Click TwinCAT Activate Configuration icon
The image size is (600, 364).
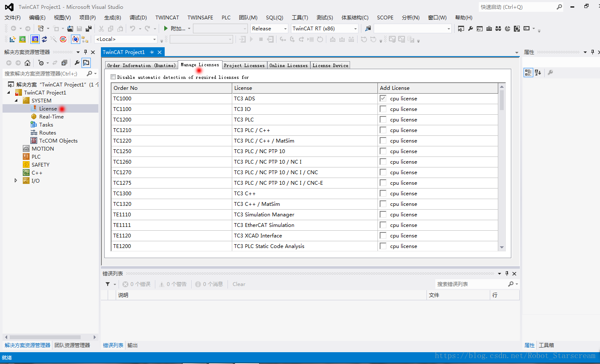click(12, 39)
